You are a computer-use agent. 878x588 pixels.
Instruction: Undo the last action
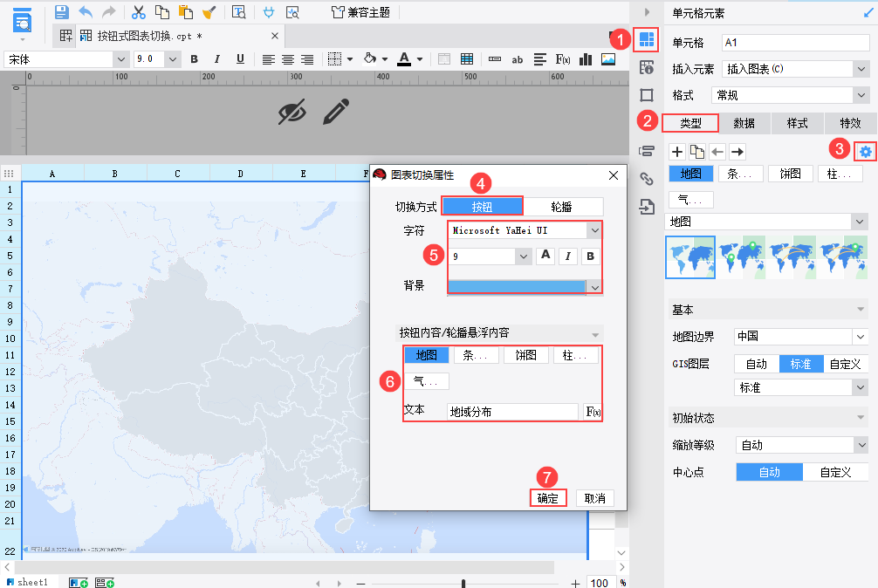(x=86, y=12)
